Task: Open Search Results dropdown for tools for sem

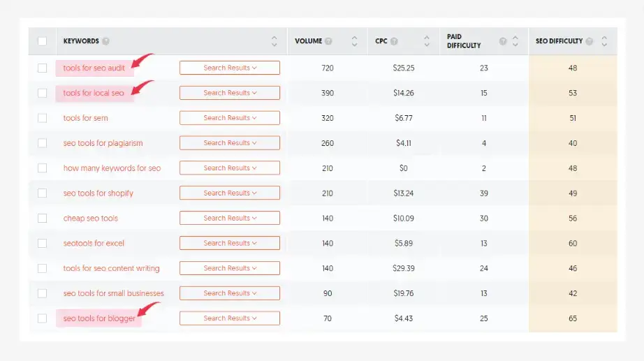Action: pyautogui.click(x=229, y=118)
